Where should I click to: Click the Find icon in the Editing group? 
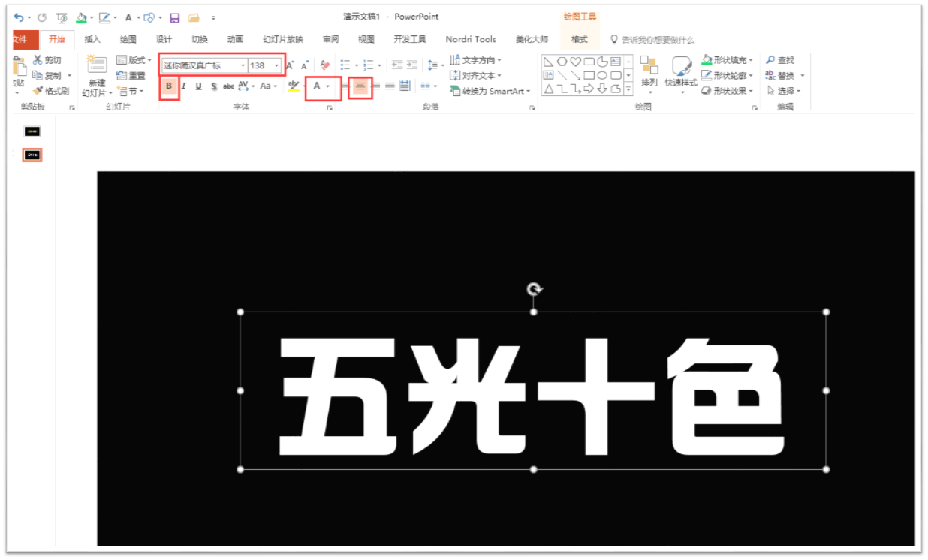click(771, 59)
